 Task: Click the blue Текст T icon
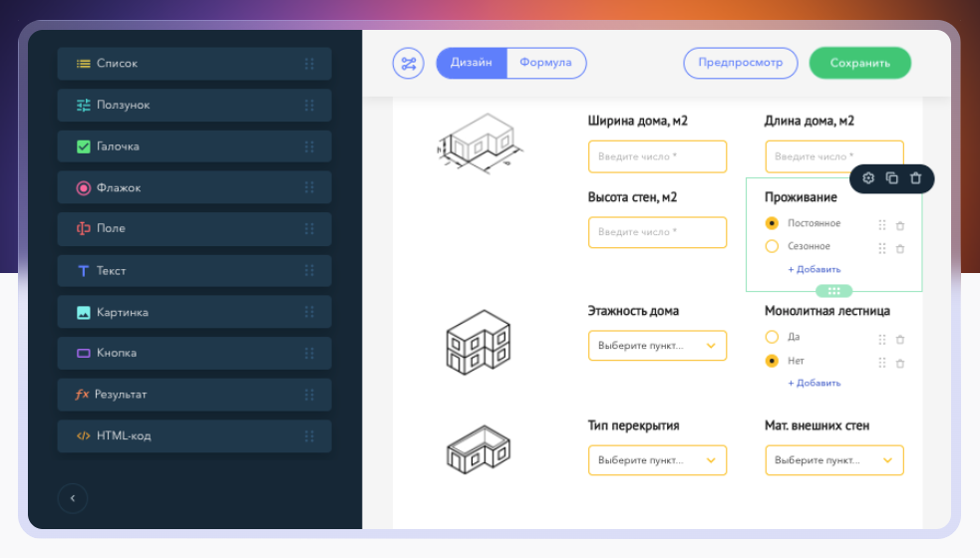pyautogui.click(x=83, y=271)
